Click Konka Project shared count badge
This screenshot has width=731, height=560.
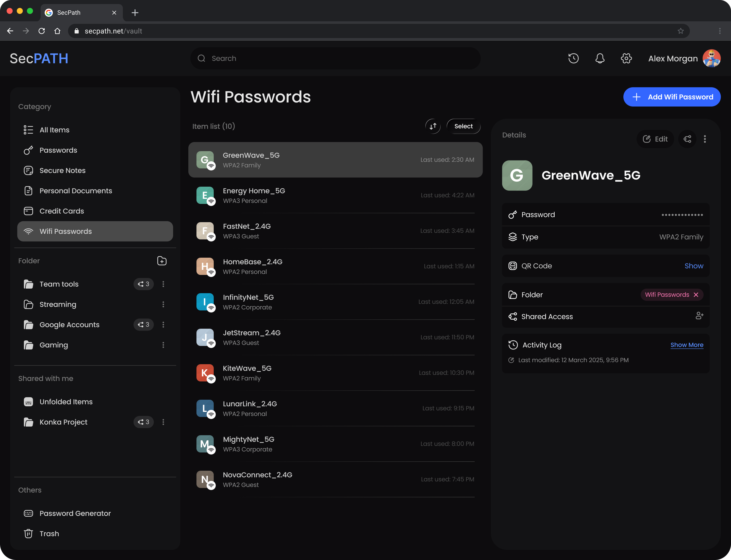(143, 422)
